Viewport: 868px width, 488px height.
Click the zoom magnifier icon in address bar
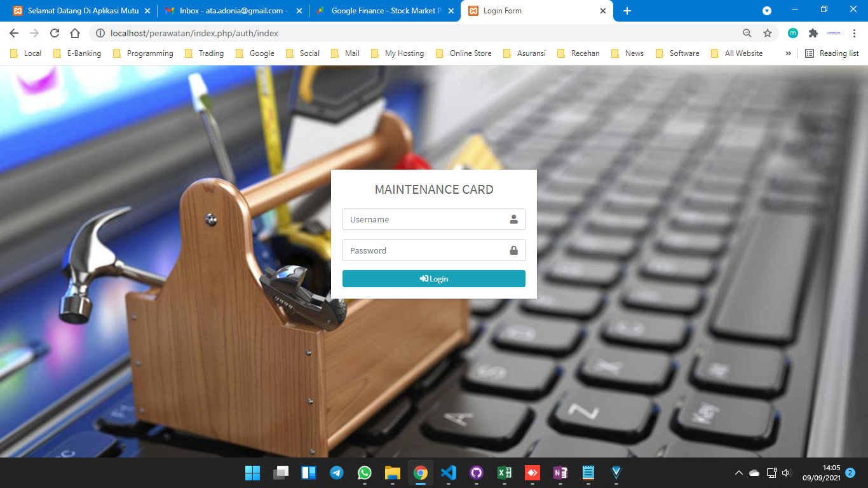coord(747,33)
